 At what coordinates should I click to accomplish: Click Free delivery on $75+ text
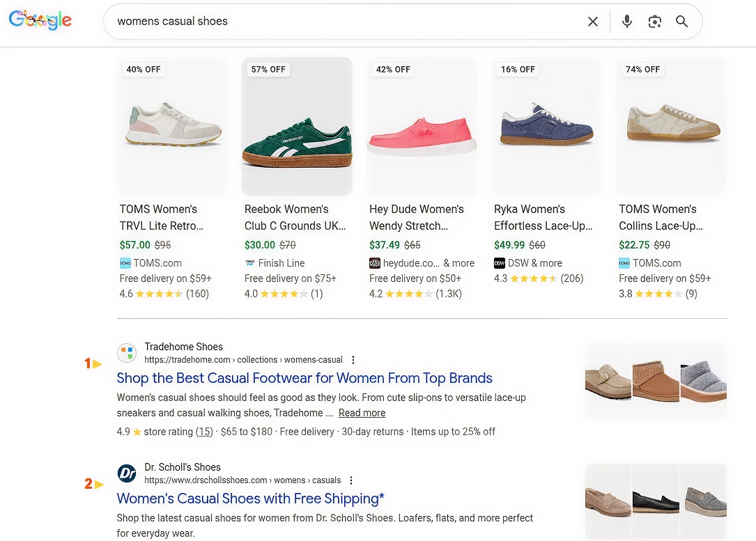click(291, 279)
